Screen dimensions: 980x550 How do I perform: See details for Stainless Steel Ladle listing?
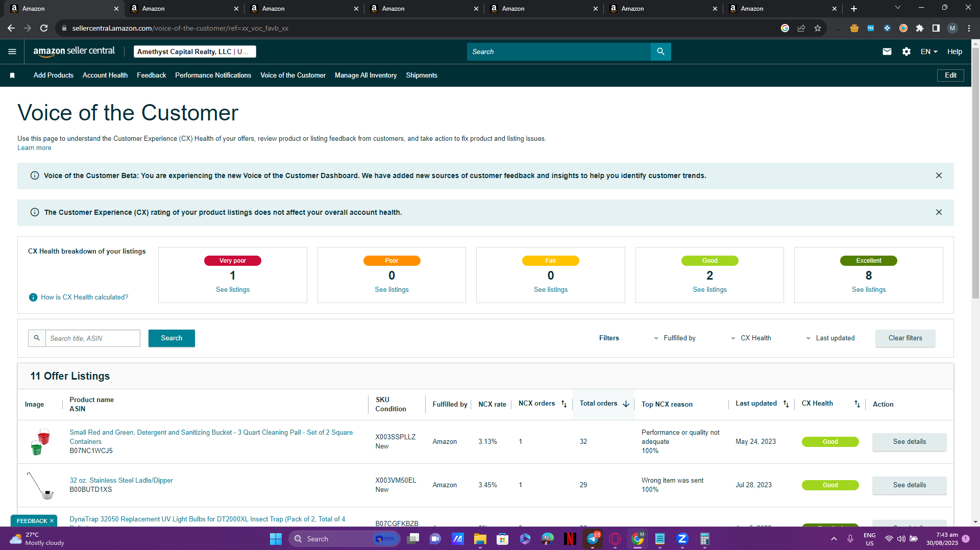(x=910, y=485)
